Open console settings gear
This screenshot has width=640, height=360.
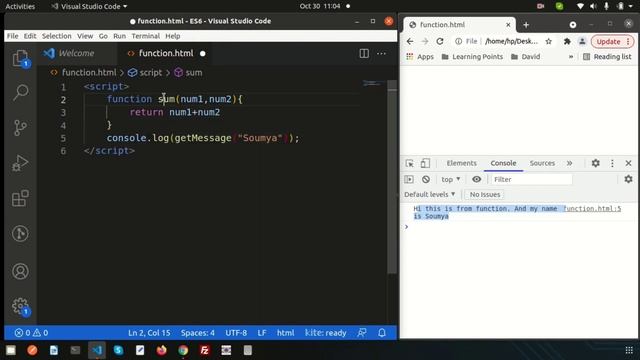[628, 179]
